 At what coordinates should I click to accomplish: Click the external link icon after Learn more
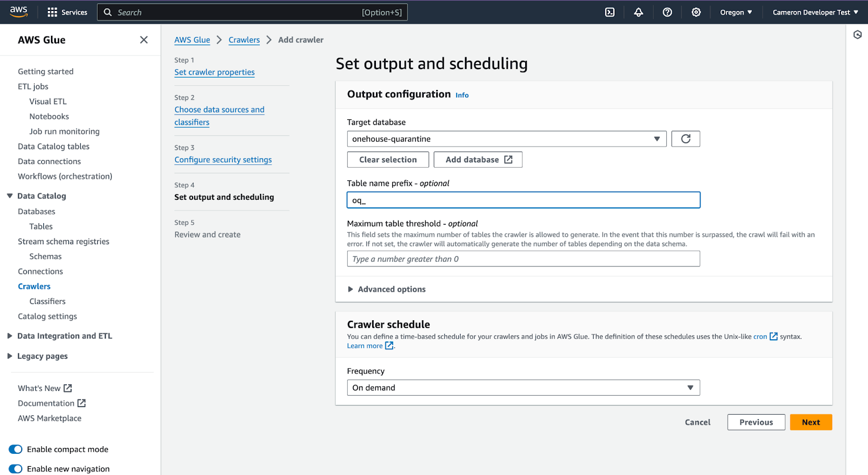point(389,346)
